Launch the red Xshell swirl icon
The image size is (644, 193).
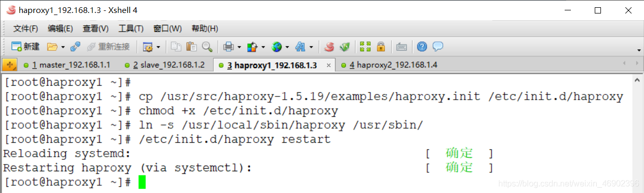pos(329,47)
